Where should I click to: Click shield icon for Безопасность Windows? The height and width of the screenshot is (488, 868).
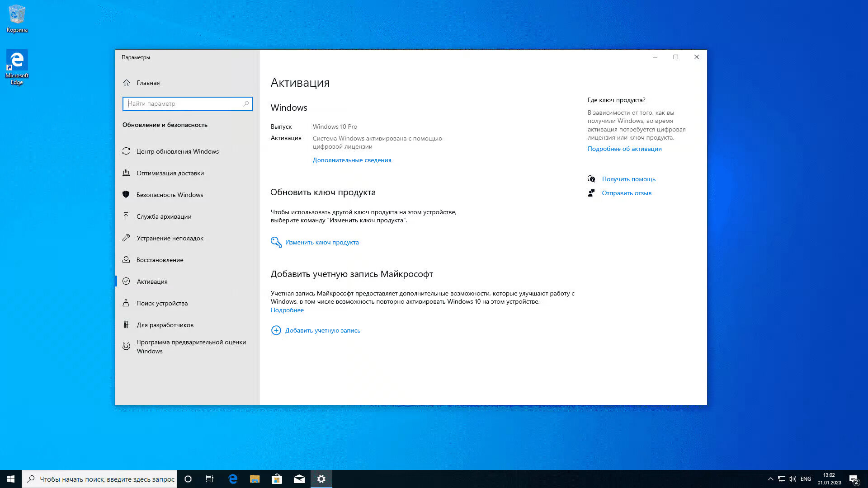tap(126, 195)
